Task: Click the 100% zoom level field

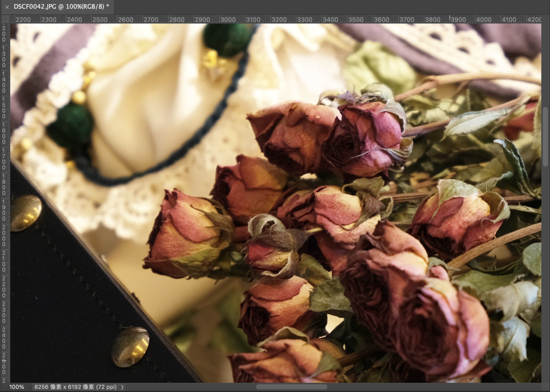Action: point(16,387)
